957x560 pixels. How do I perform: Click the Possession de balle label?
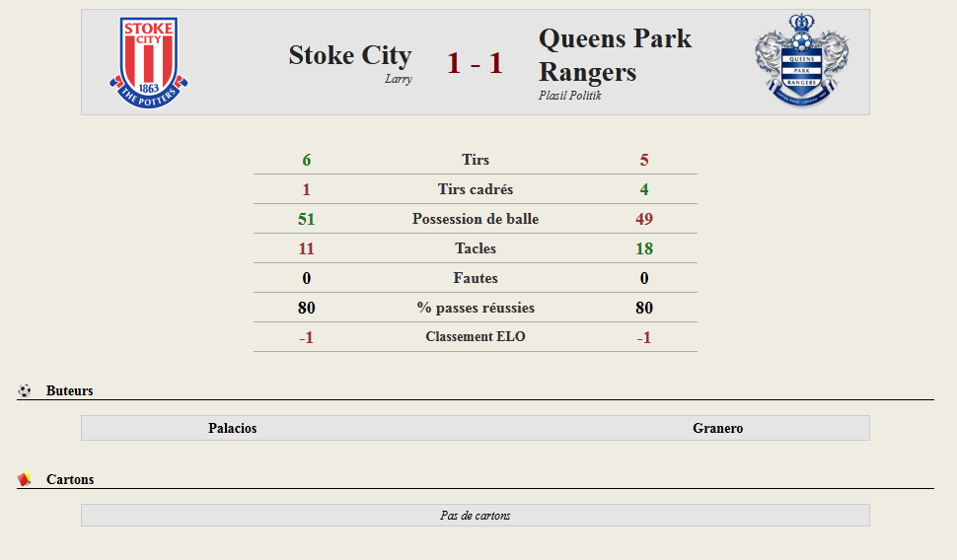pos(476,219)
